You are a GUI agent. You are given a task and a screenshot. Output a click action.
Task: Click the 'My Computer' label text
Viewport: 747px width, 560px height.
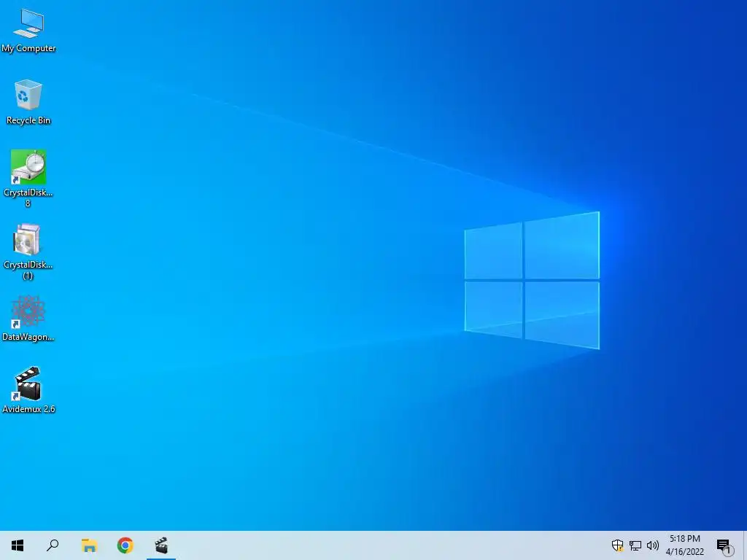click(28, 48)
